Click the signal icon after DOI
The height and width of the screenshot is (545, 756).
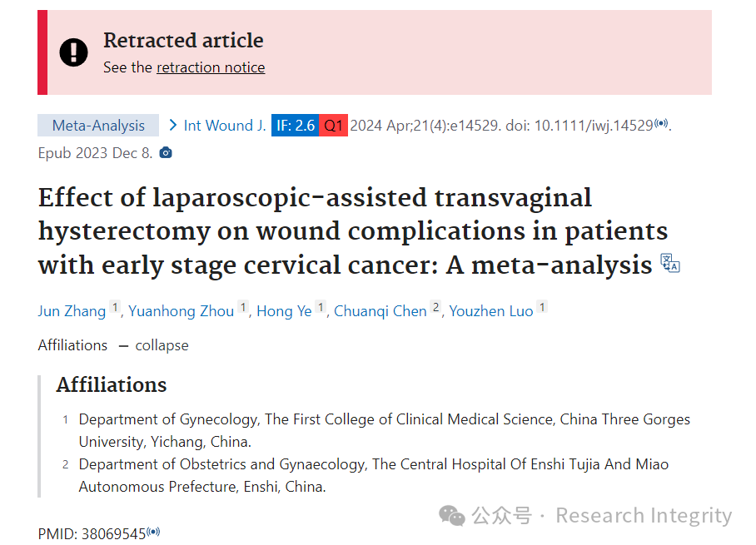(661, 123)
